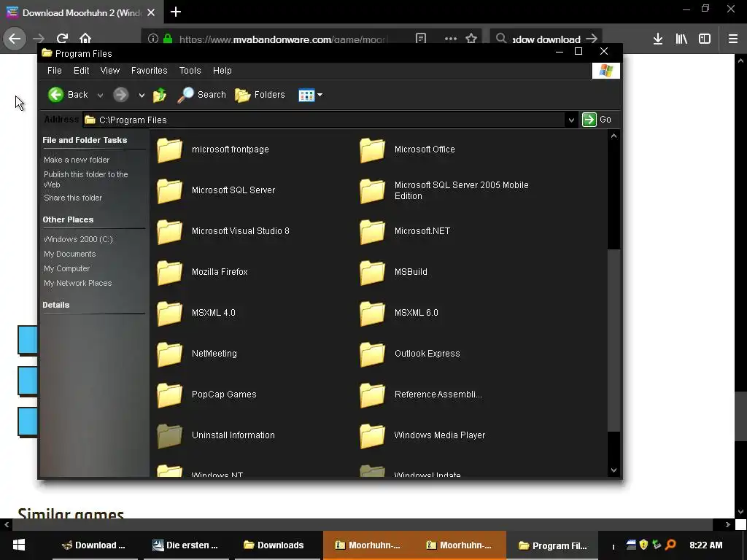Select the Uninstall Information folder icon
747x560 pixels.
[x=169, y=436]
